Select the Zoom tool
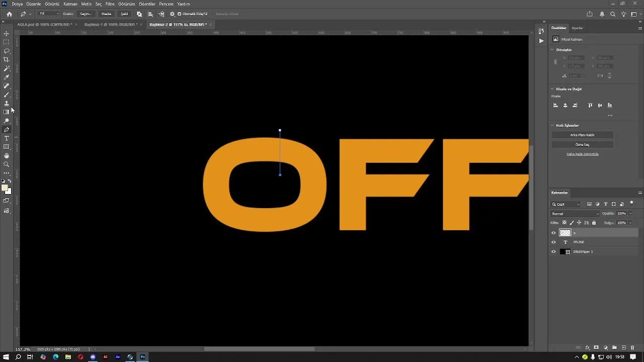644x362 pixels. tap(7, 164)
